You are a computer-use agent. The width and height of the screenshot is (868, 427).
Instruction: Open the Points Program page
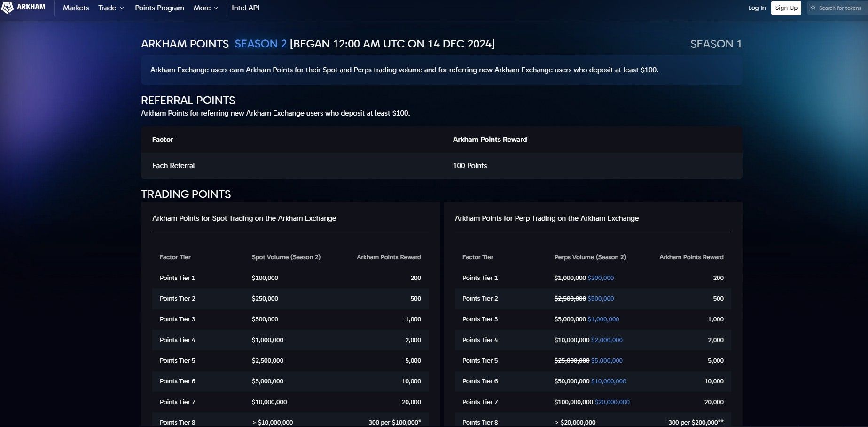pos(159,8)
